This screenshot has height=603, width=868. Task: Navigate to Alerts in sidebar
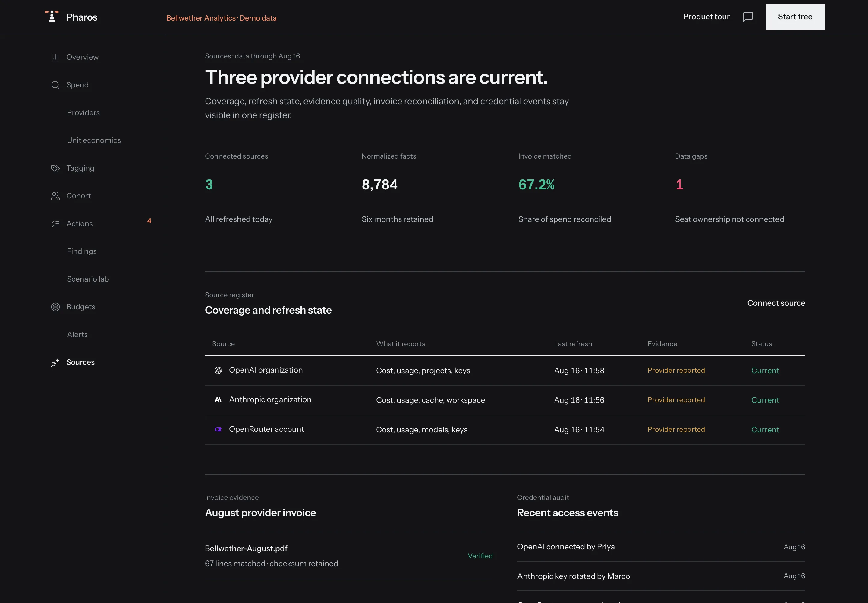tap(77, 334)
